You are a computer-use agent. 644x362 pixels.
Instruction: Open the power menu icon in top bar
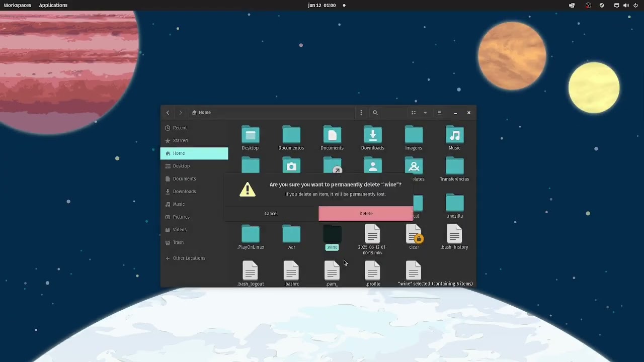click(x=635, y=5)
